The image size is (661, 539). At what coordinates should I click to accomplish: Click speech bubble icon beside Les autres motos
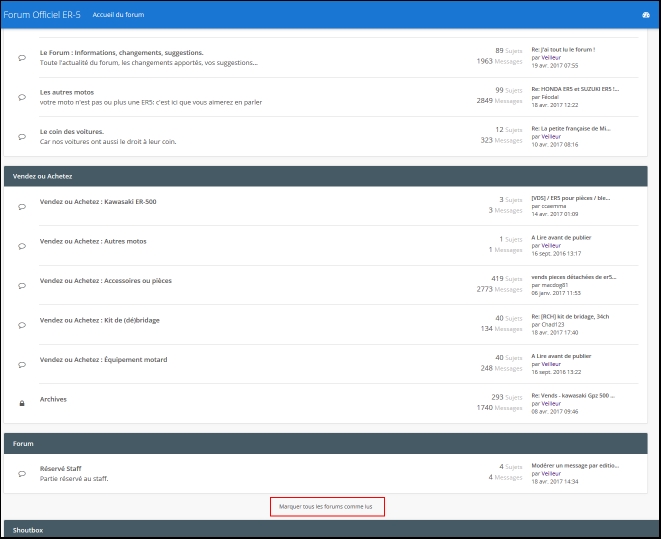tap(22, 97)
